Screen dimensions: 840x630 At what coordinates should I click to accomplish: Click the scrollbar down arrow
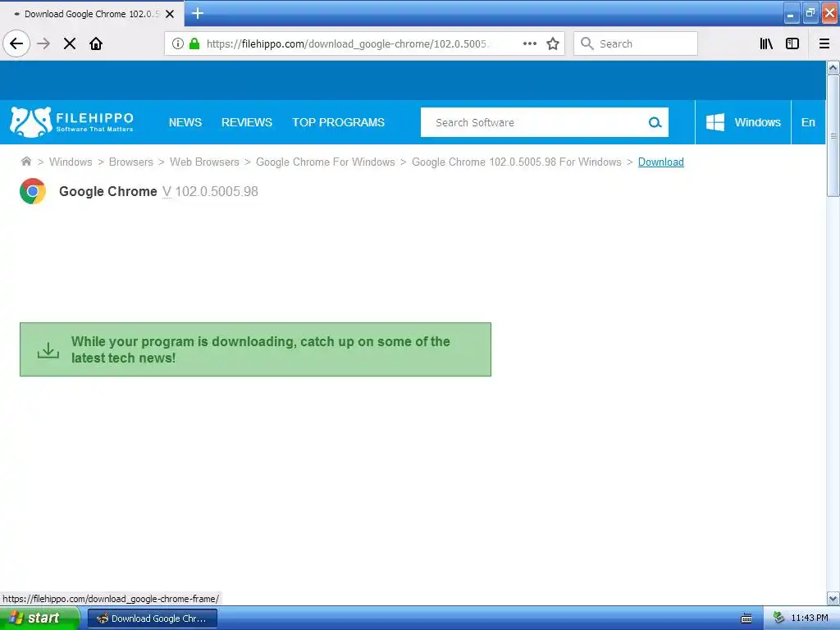[x=833, y=598]
